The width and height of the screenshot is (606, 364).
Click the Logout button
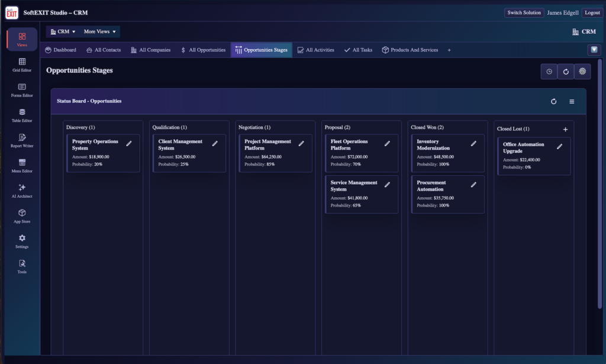592,13
